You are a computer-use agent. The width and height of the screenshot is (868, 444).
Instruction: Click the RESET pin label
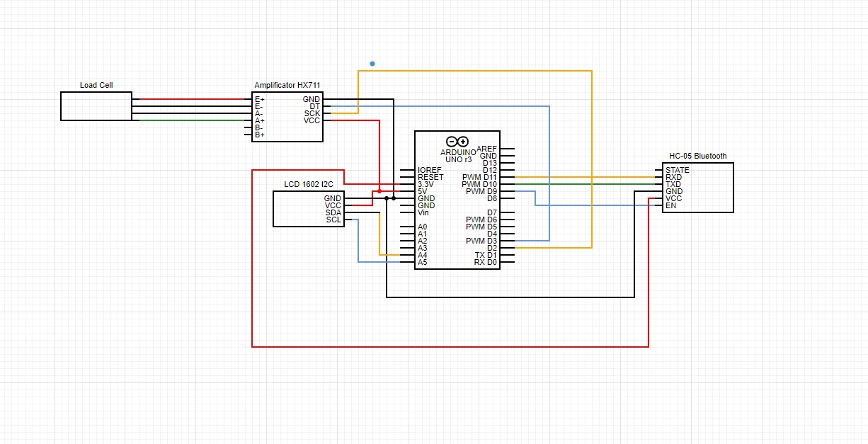[430, 177]
